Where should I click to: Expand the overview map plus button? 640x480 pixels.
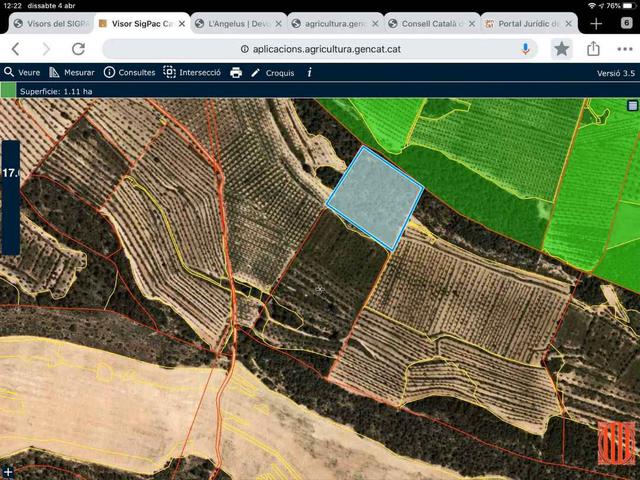[7, 471]
